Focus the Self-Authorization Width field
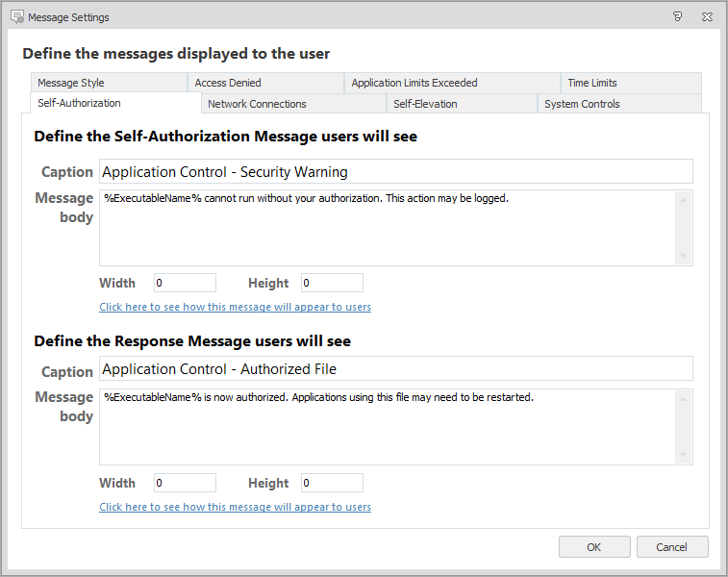 [x=185, y=283]
